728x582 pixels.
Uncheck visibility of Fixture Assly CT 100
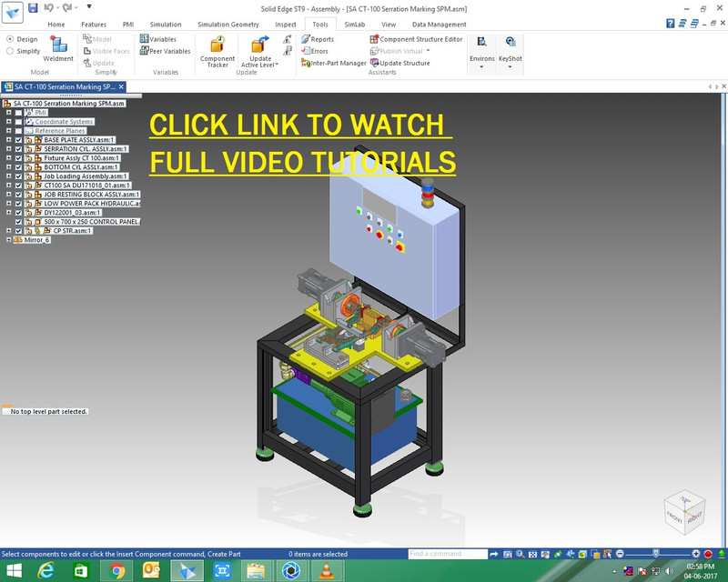18,158
